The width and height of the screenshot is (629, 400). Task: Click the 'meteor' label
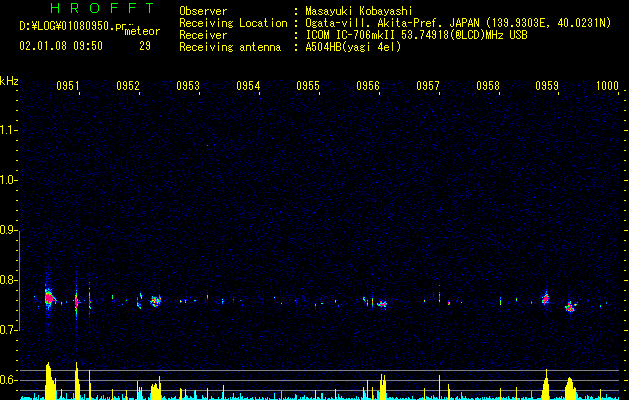pos(142,31)
